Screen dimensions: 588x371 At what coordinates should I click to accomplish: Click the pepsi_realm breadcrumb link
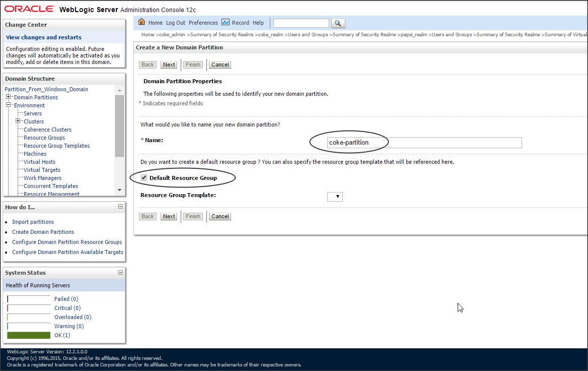[x=414, y=35]
